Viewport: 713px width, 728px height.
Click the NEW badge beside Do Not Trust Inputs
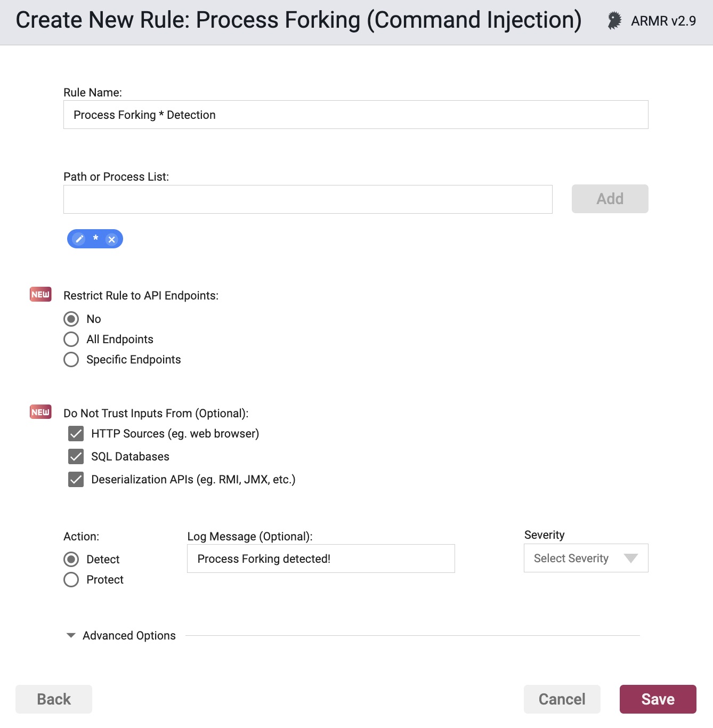(x=40, y=412)
